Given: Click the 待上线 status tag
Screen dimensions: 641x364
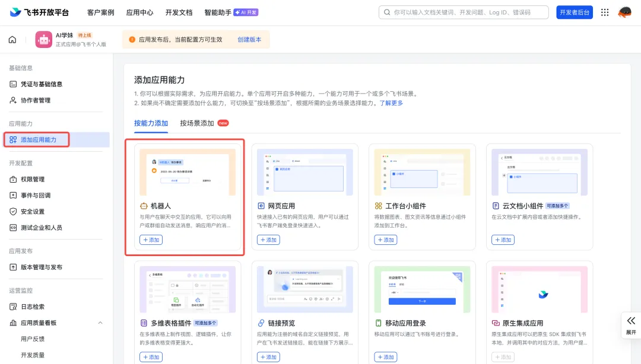Looking at the screenshot, I should click(x=85, y=36).
